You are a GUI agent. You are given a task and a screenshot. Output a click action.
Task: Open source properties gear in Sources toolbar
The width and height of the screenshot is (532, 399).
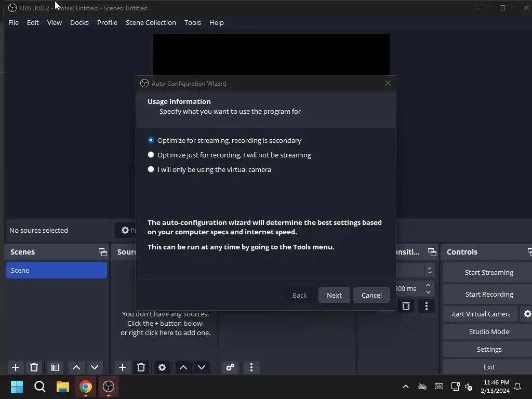[162, 367]
